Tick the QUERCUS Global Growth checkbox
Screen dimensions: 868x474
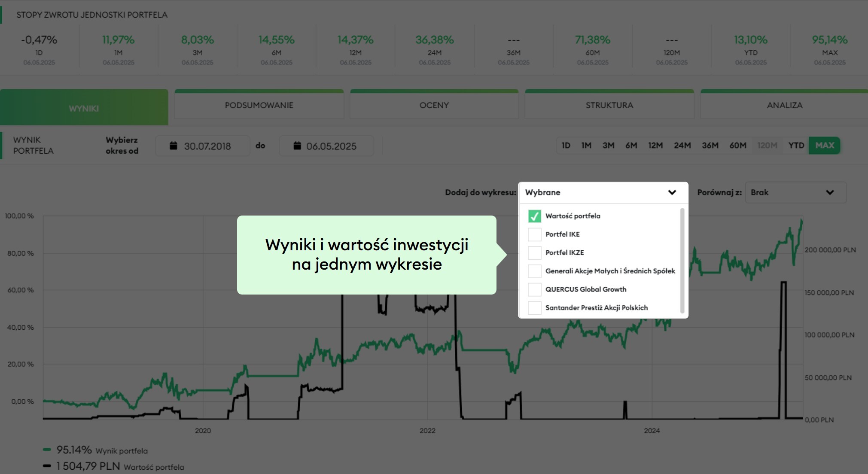coord(534,289)
